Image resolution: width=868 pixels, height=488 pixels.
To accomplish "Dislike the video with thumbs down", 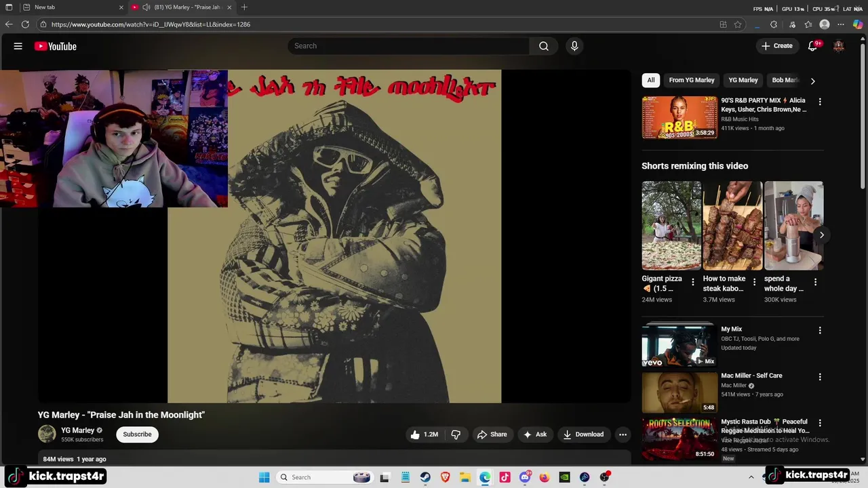I will pyautogui.click(x=456, y=434).
